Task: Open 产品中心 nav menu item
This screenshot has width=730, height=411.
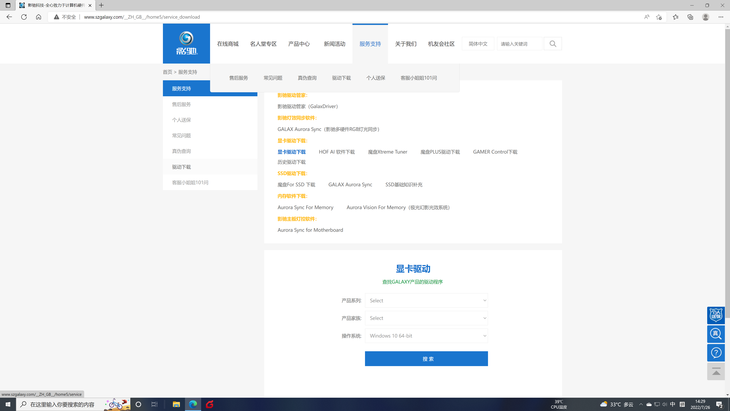Action: tap(299, 44)
